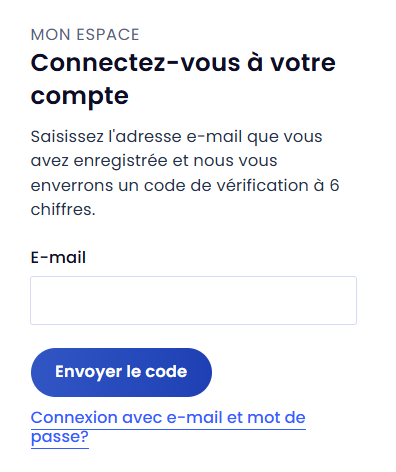Click the word passe? in the login link
Image resolution: width=396 pixels, height=472 pixels.
tap(60, 437)
